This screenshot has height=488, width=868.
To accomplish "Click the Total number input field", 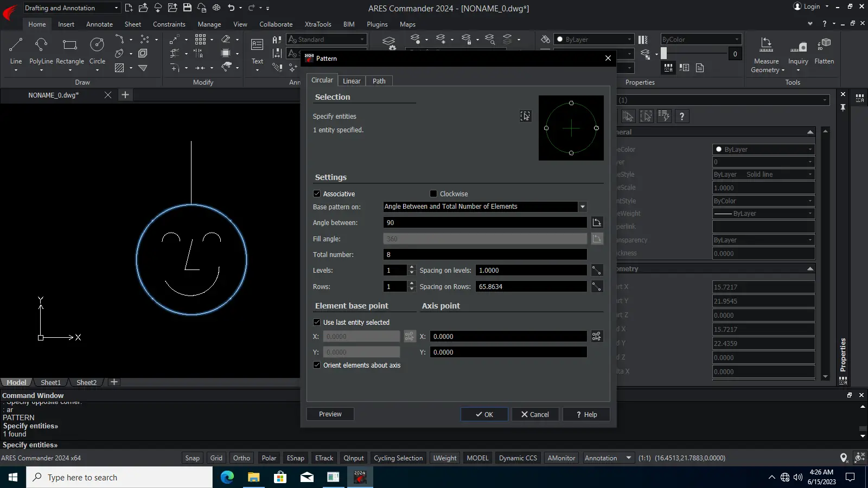I will [x=484, y=255].
